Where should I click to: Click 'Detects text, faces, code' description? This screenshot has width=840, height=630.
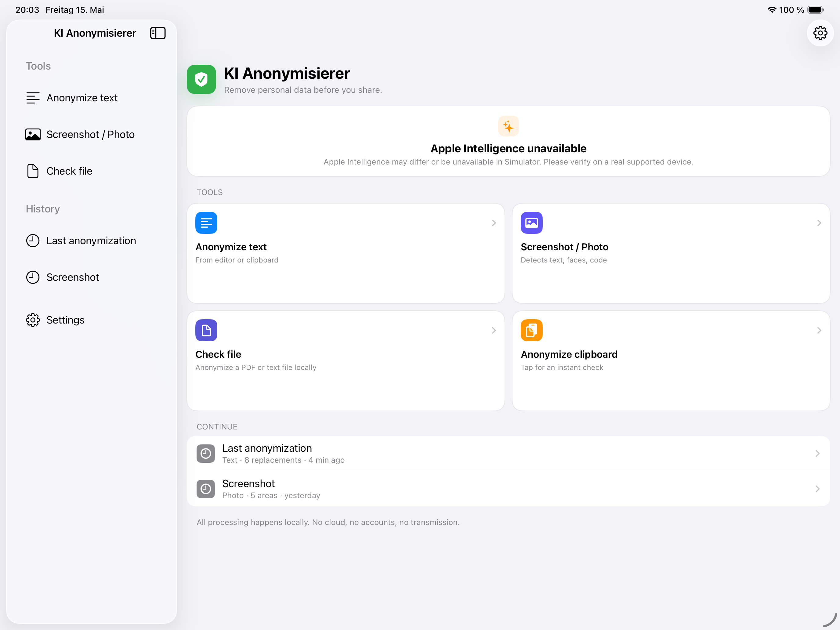[563, 260]
